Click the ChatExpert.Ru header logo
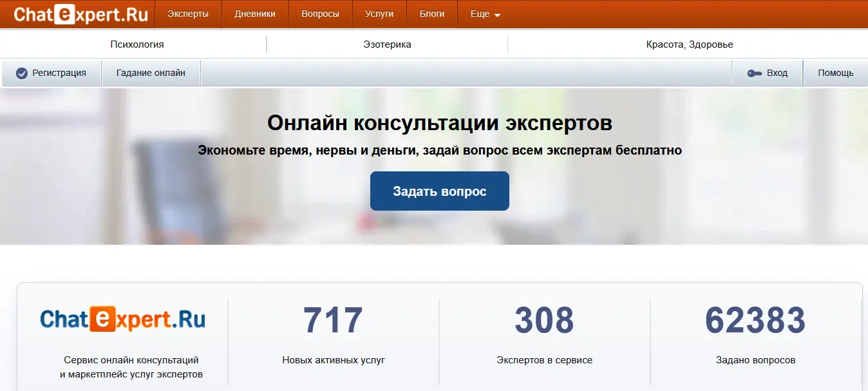Image resolution: width=868 pixels, height=391 pixels. (81, 14)
